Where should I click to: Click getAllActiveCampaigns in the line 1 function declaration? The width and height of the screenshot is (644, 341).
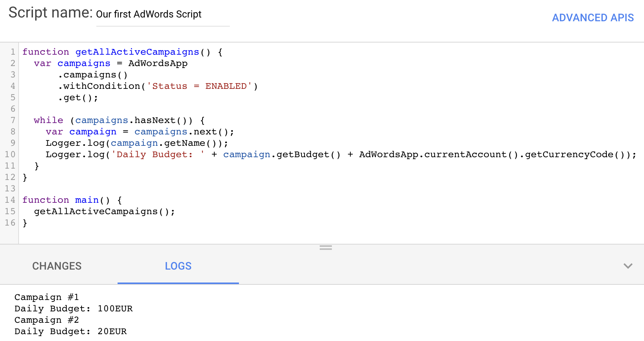[137, 52]
